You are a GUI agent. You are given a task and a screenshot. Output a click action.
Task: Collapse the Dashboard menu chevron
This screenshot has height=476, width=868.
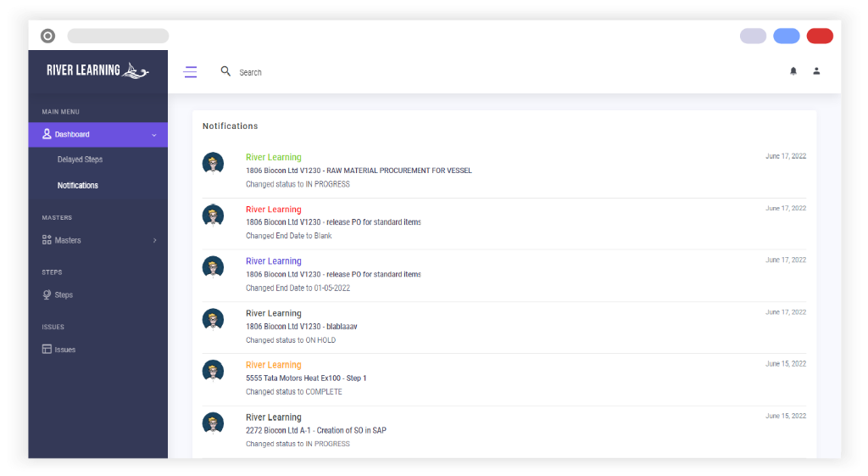pyautogui.click(x=154, y=135)
